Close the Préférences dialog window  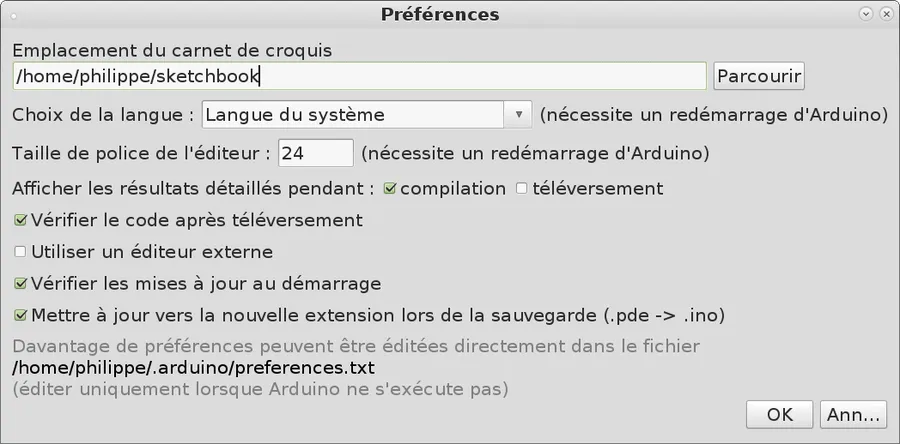pyautogui.click(x=886, y=14)
